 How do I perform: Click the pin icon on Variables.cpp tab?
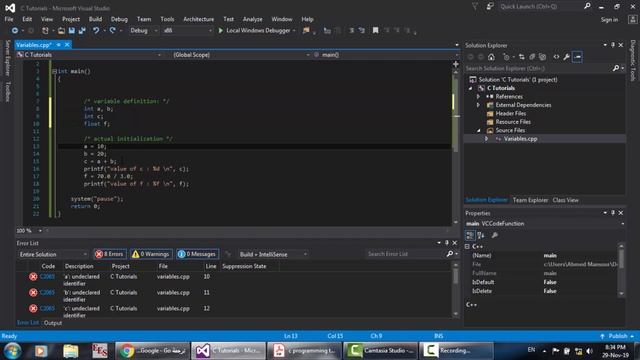[59, 45]
